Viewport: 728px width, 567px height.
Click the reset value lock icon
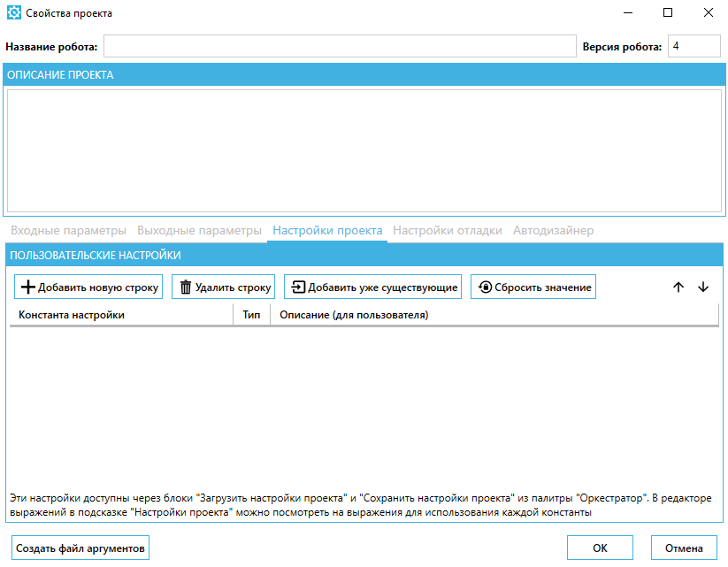pos(485,287)
